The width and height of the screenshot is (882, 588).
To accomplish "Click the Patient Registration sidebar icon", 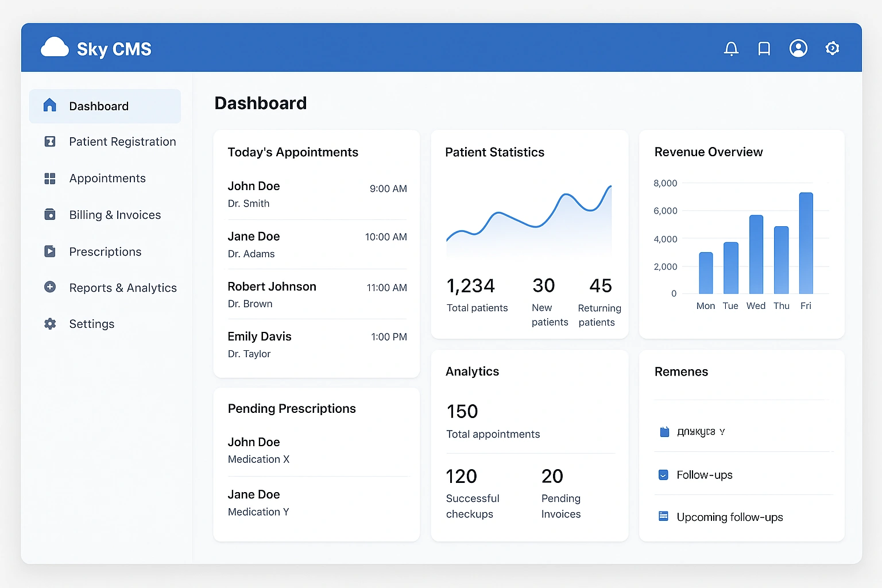I will (50, 141).
